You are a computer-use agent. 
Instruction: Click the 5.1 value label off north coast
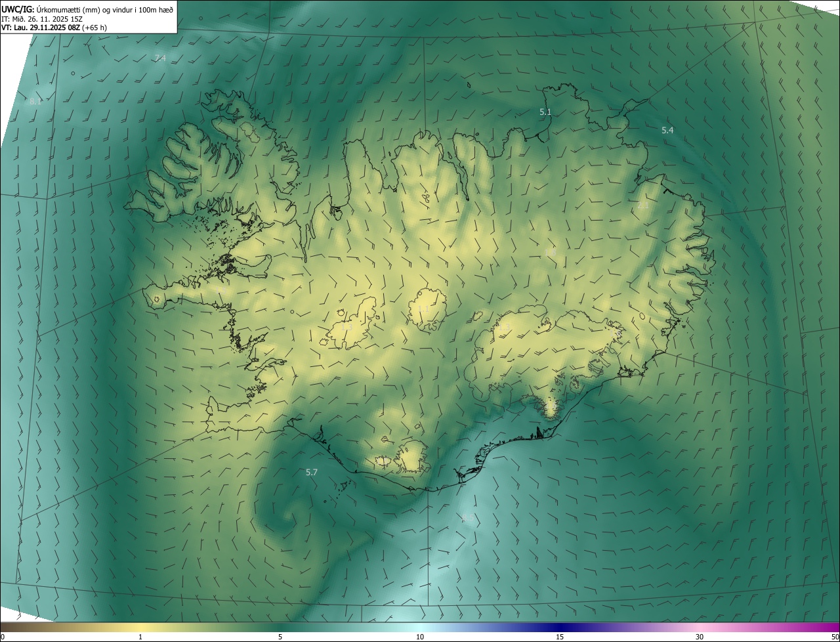(x=545, y=112)
